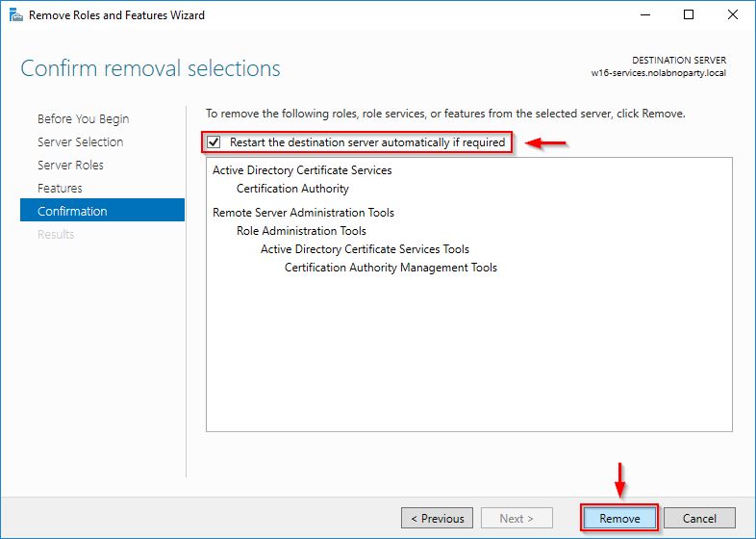Select Active Directory Certificate Services entry
The image size is (756, 539).
coord(302,170)
